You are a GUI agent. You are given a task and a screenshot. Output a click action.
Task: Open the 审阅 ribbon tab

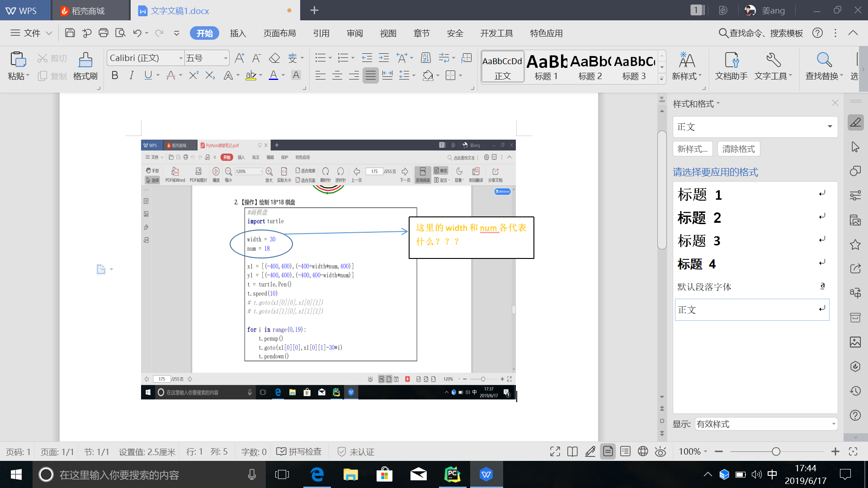pyautogui.click(x=354, y=33)
